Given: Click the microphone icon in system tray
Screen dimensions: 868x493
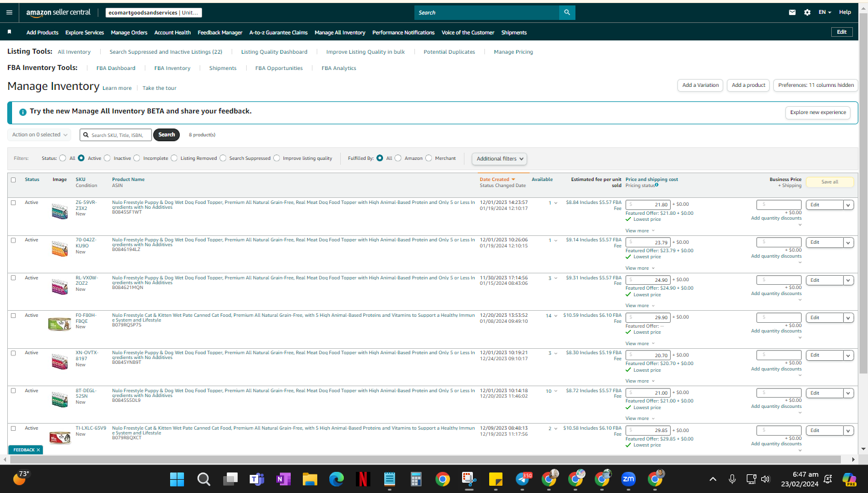Looking at the screenshot, I should (x=732, y=479).
